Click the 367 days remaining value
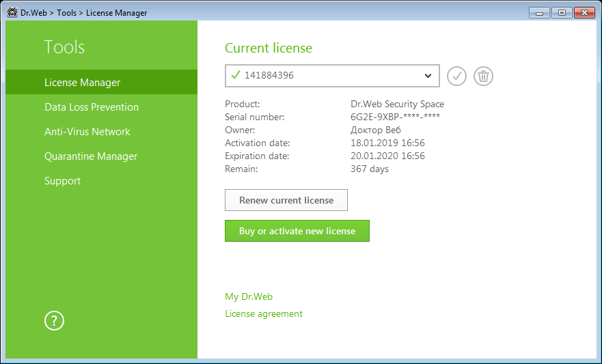 [x=370, y=169]
